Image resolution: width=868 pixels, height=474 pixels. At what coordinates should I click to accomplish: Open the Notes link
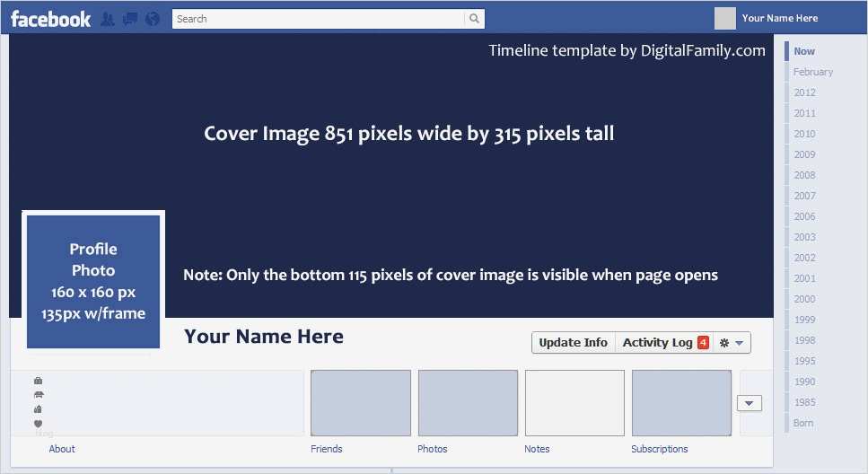tap(537, 449)
